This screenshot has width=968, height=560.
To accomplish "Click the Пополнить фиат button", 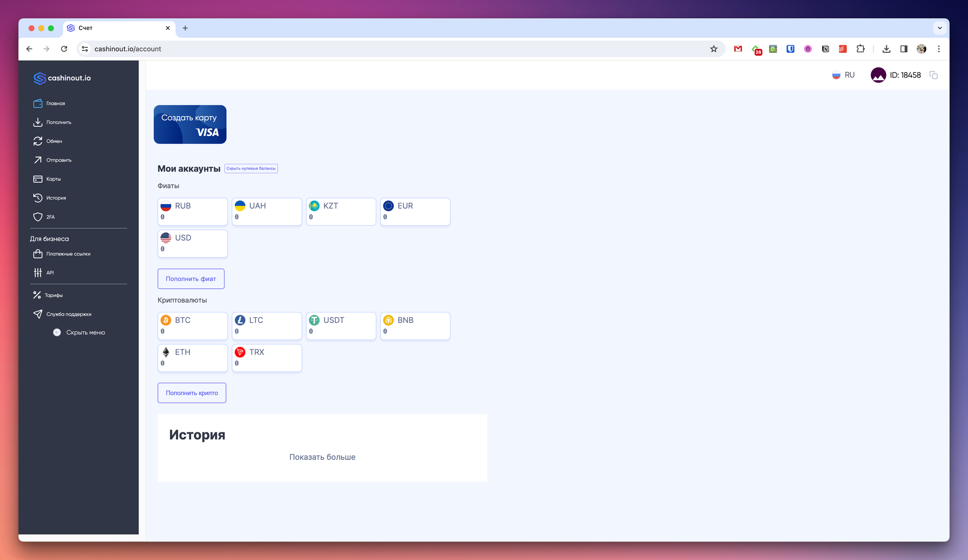I will coord(191,279).
